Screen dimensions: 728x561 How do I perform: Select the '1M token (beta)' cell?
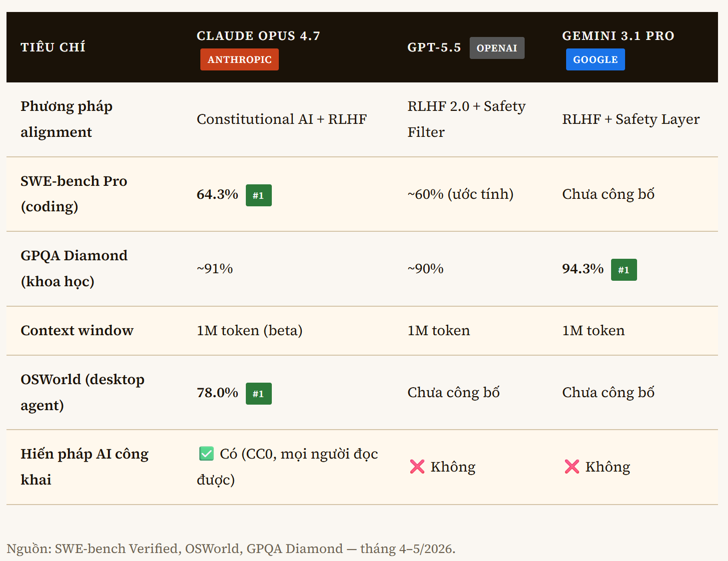click(249, 331)
